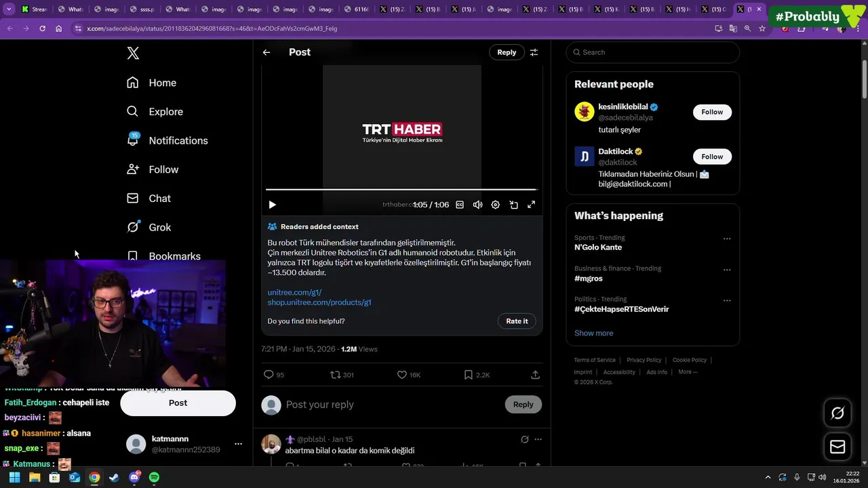Expand video to fullscreen
The image size is (868, 488).
coord(532,205)
